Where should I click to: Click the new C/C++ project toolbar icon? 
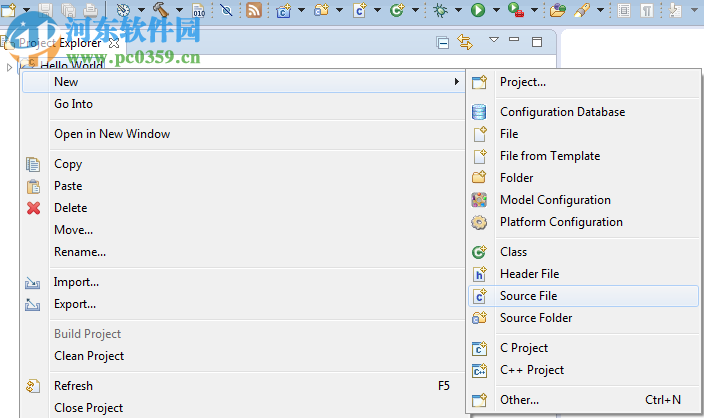click(283, 9)
